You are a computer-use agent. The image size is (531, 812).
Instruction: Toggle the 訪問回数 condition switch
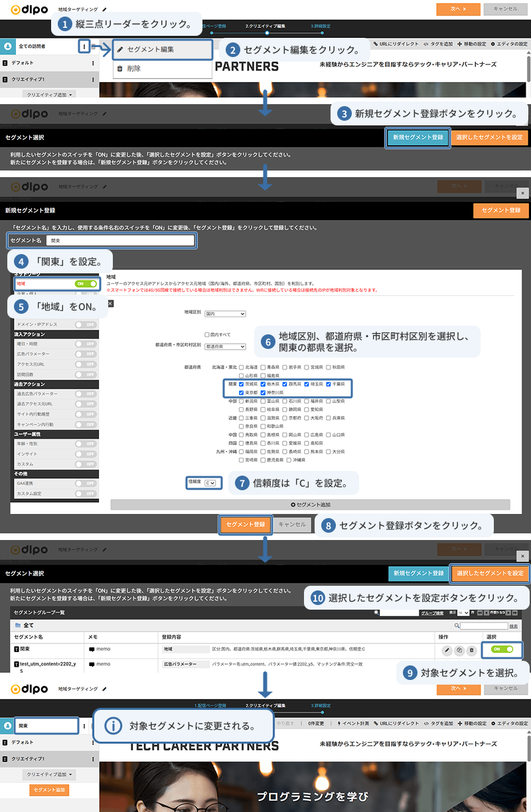tap(86, 374)
